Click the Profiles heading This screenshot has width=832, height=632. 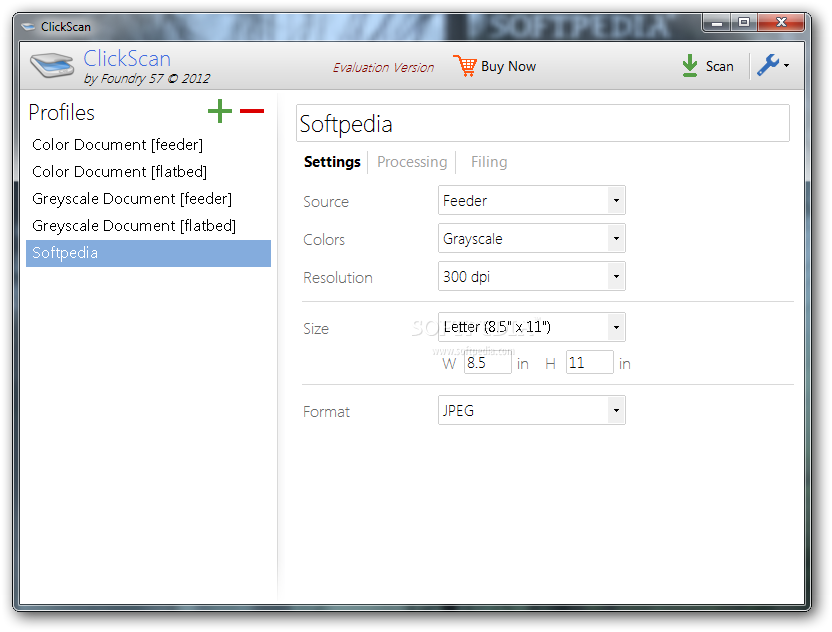pyautogui.click(x=62, y=112)
